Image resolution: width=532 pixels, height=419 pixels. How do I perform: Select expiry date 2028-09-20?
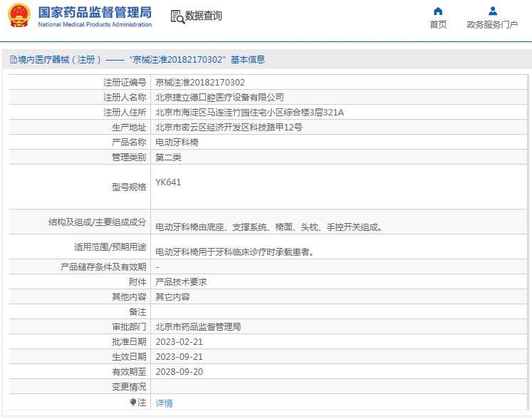point(179,372)
